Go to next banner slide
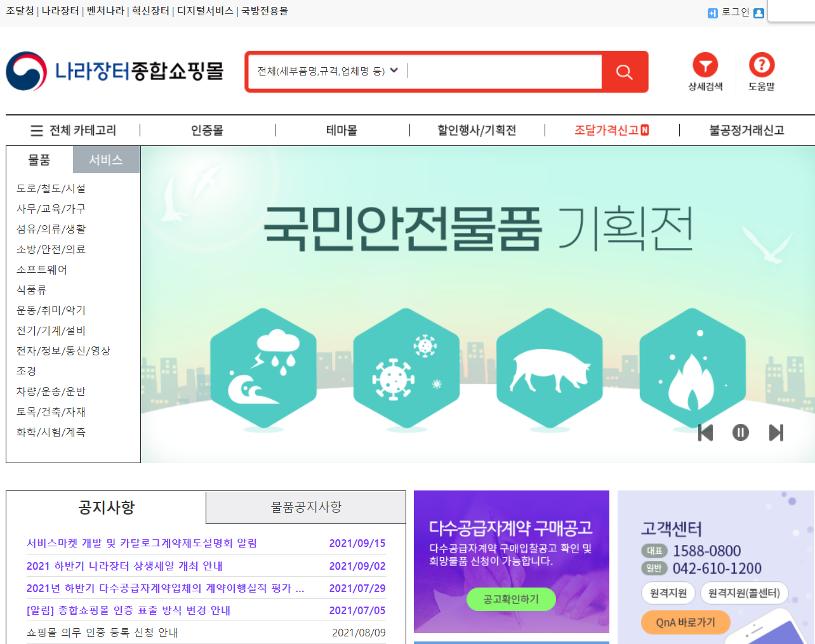 pos(776,433)
